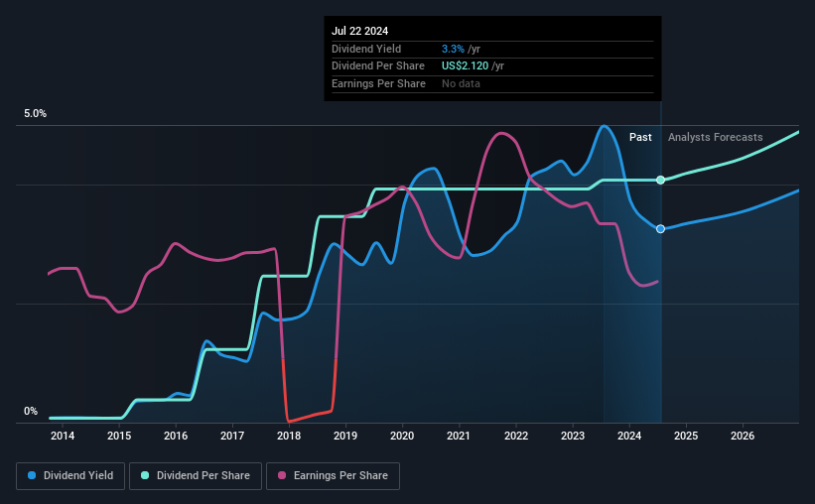Click the 2023 x-axis label
Screen dimensions: 815x504
(x=573, y=436)
